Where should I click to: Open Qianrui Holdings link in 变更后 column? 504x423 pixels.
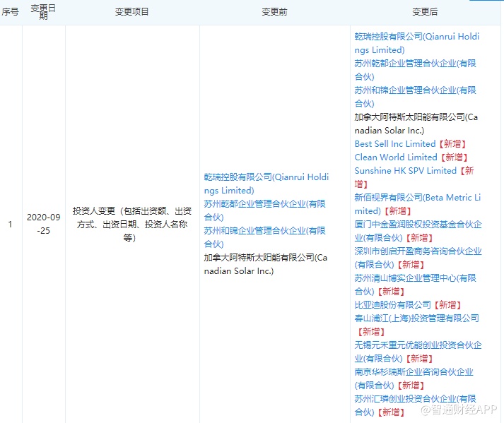pyautogui.click(x=416, y=43)
